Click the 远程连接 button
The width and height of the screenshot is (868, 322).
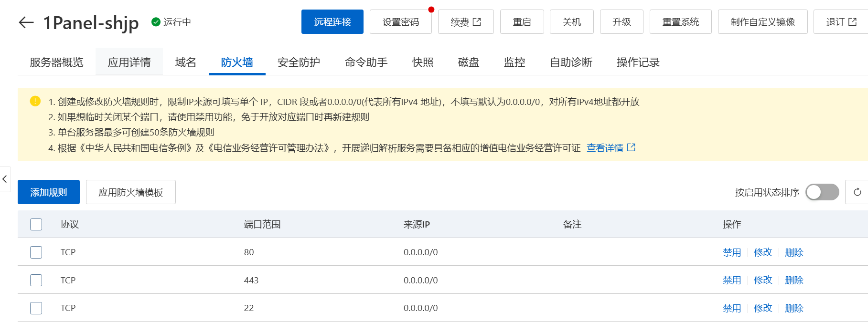coord(332,22)
